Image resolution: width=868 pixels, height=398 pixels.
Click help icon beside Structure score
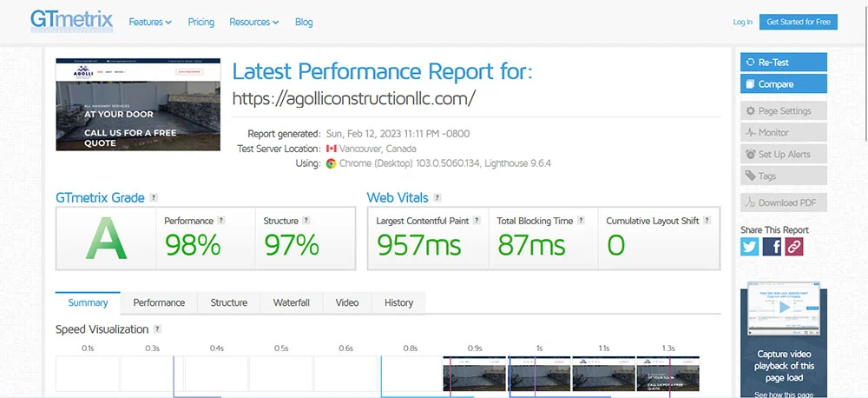coord(306,221)
